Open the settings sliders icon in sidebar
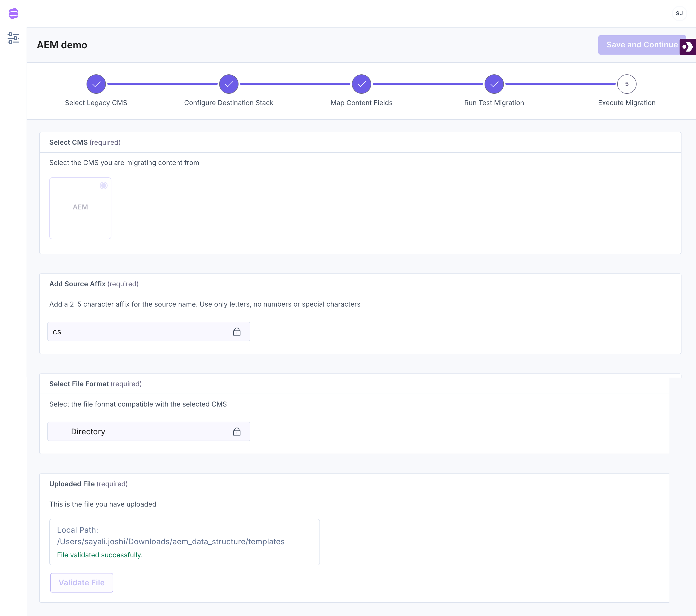The image size is (696, 616). point(13,38)
